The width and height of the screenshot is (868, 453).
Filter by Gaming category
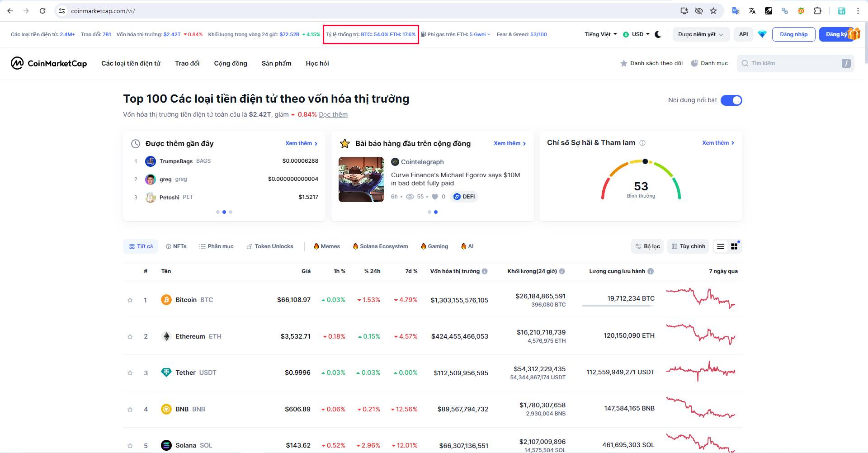point(434,246)
